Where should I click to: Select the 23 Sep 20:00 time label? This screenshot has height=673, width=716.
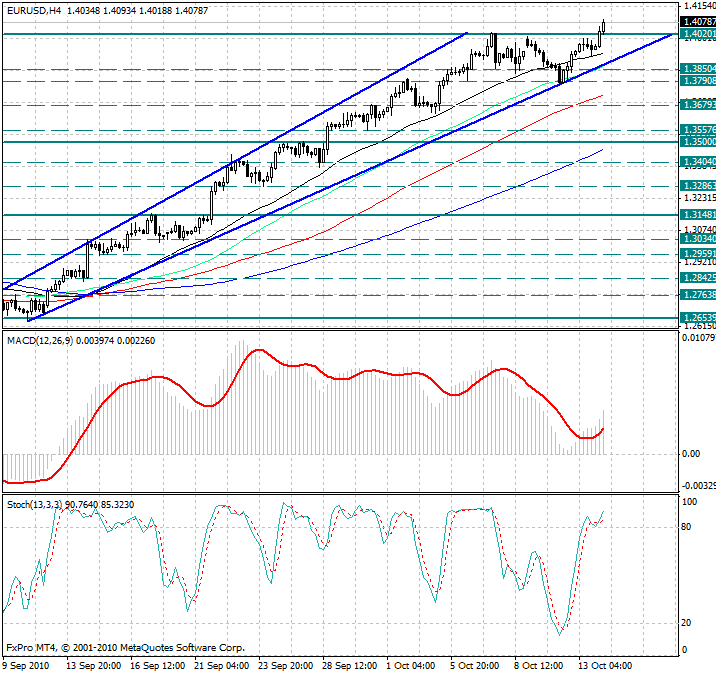285,666
